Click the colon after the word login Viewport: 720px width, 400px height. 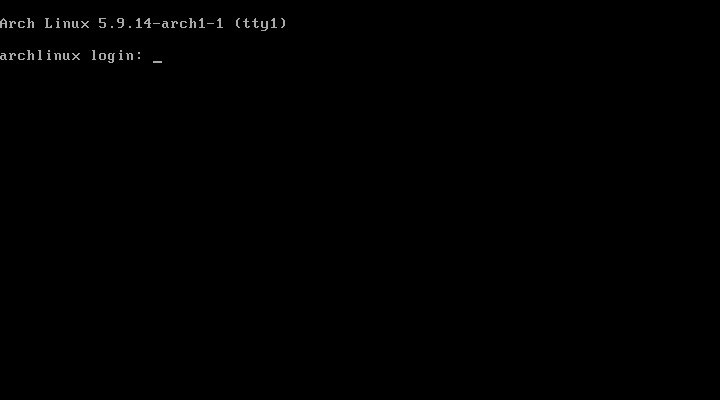pos(140,56)
